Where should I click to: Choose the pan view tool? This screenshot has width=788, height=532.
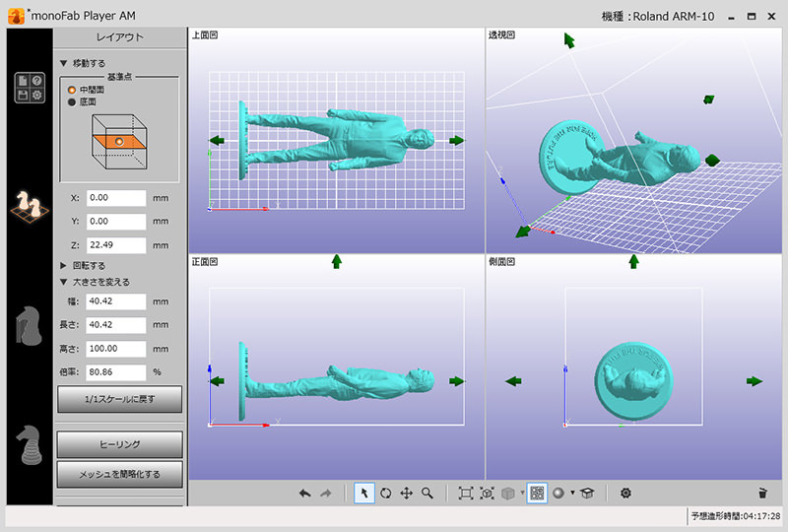406,493
